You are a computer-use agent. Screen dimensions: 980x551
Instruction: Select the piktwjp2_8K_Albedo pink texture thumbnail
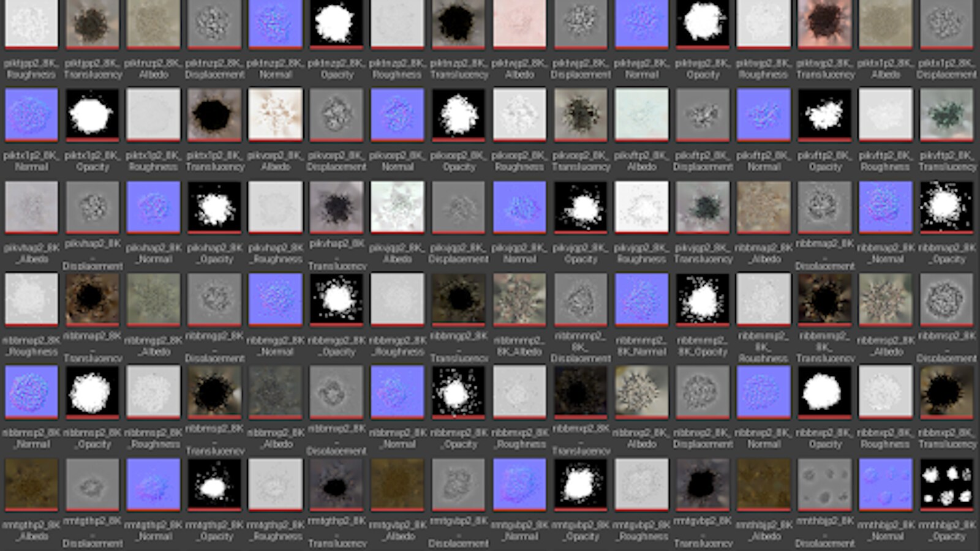(519, 23)
